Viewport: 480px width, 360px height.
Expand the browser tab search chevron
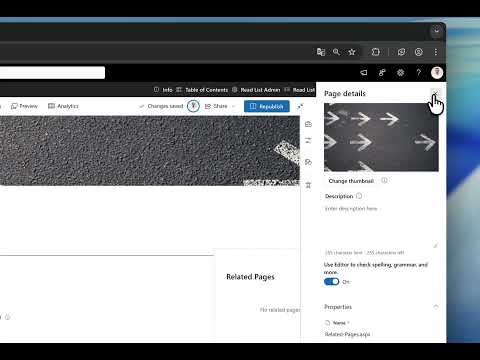(x=436, y=31)
